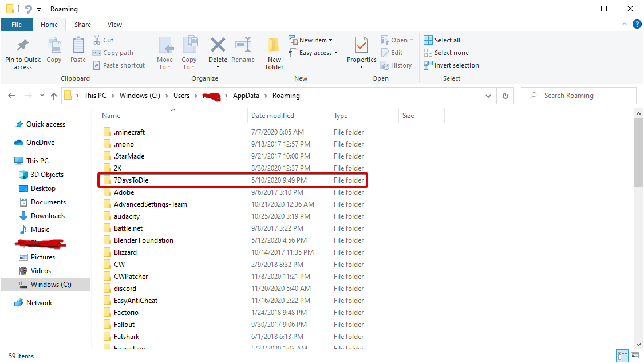Expand the New item dropdown
This screenshot has height=363, width=644.
click(311, 40)
